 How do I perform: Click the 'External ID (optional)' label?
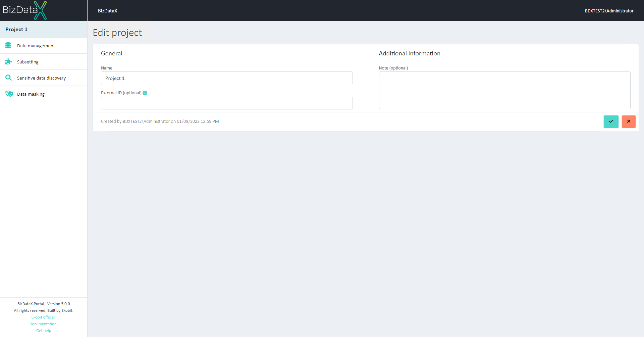[x=121, y=93]
